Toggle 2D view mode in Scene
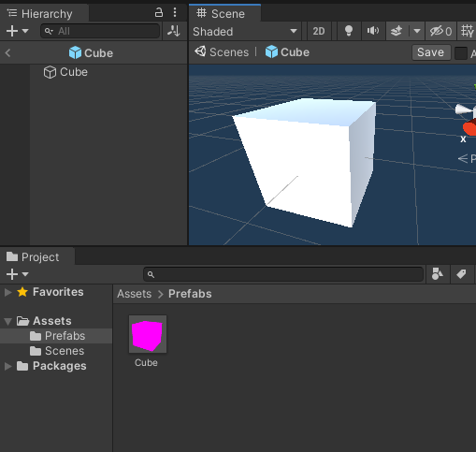Viewport: 476px width, 452px height. tap(319, 31)
